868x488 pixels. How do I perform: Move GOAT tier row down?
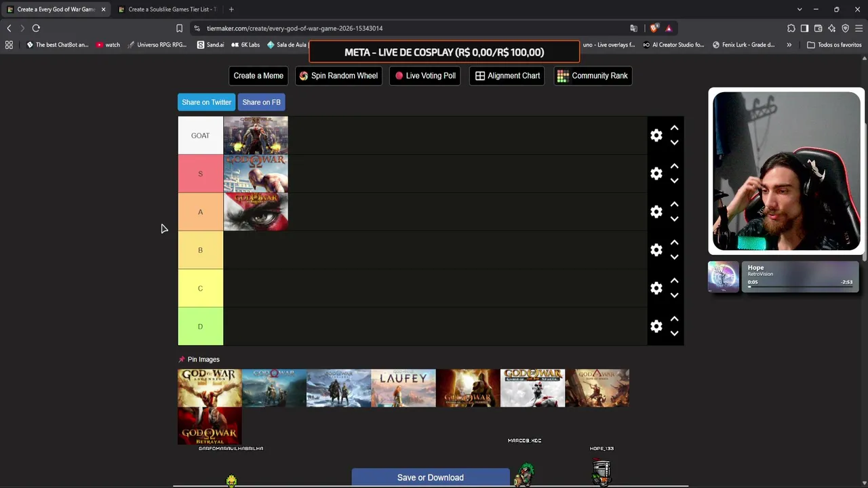[674, 142]
